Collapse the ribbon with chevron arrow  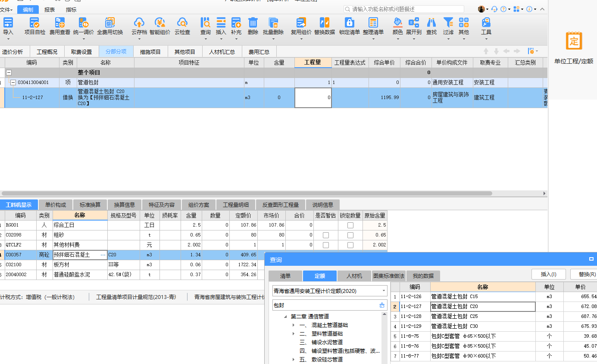[542, 9]
